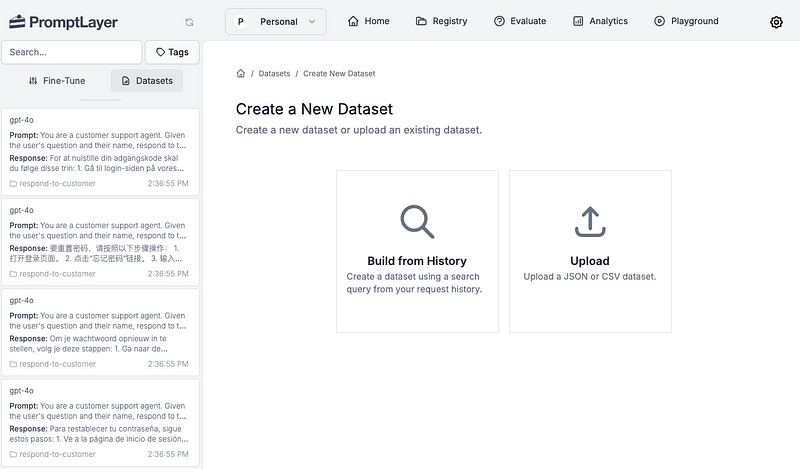
Task: Focus the Search input field
Action: coord(71,52)
